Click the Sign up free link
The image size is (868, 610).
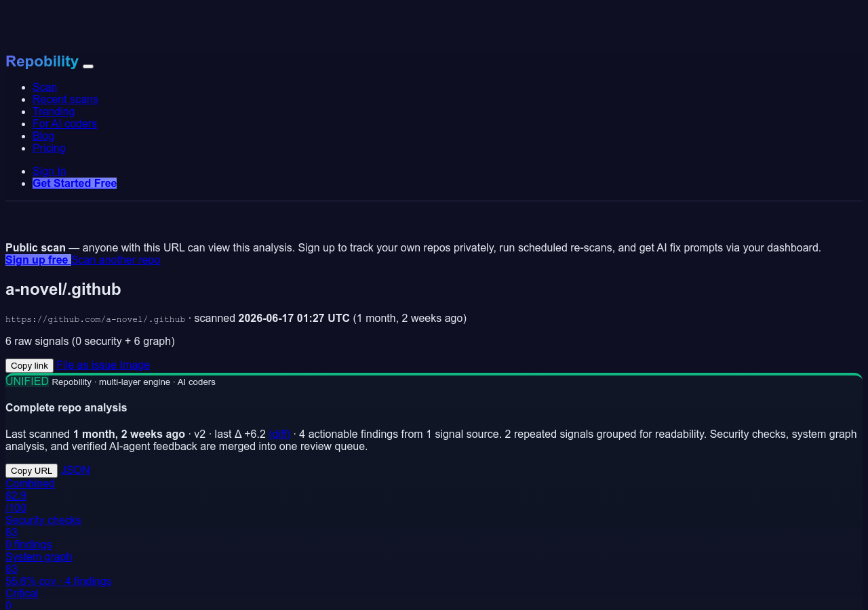tap(38, 260)
